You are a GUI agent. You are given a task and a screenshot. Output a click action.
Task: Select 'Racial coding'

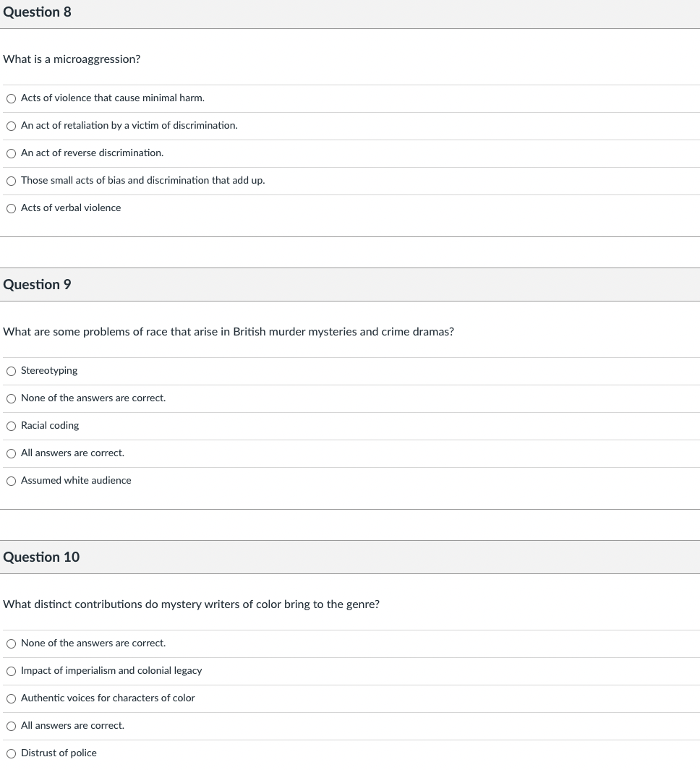[x=11, y=426]
